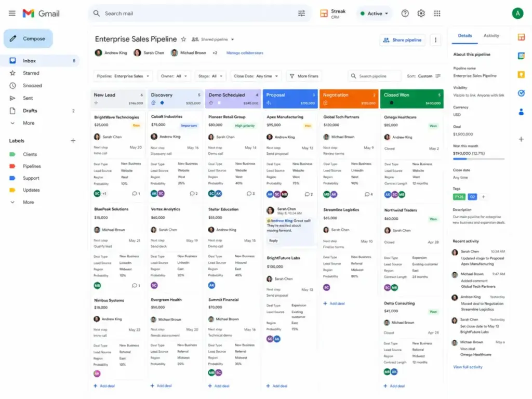Click the Sort custom list icon
The height and width of the screenshot is (399, 532).
[438, 76]
